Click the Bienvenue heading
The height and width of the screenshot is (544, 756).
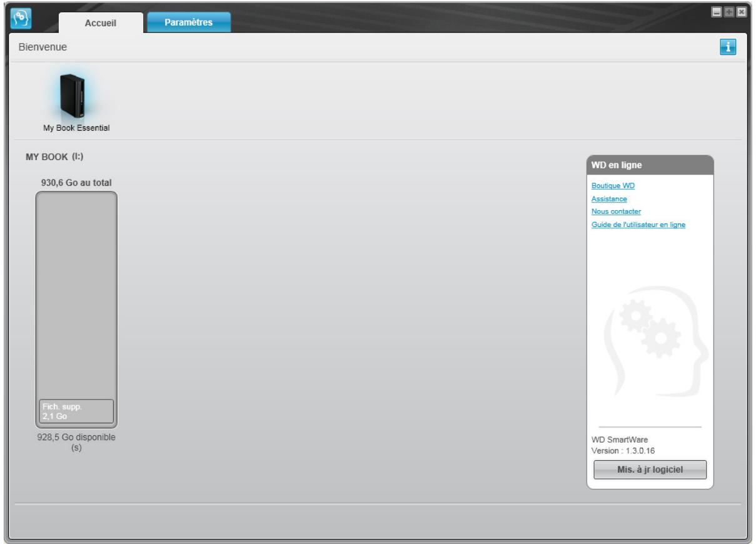point(43,47)
